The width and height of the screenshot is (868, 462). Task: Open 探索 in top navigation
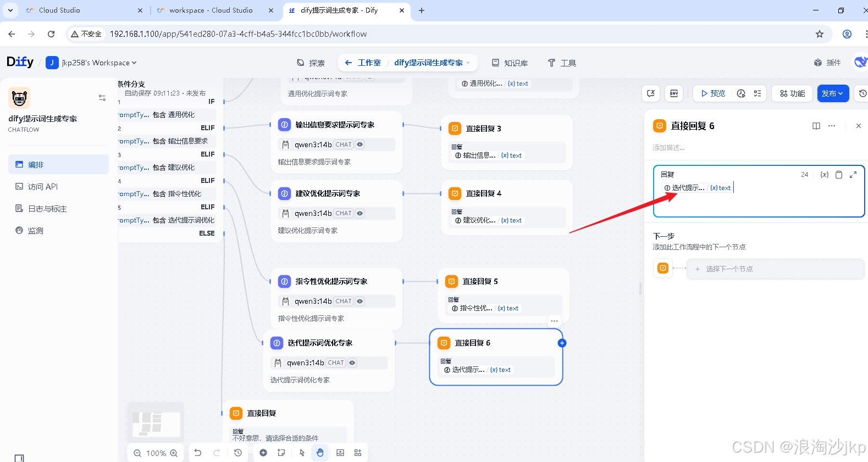(x=311, y=63)
